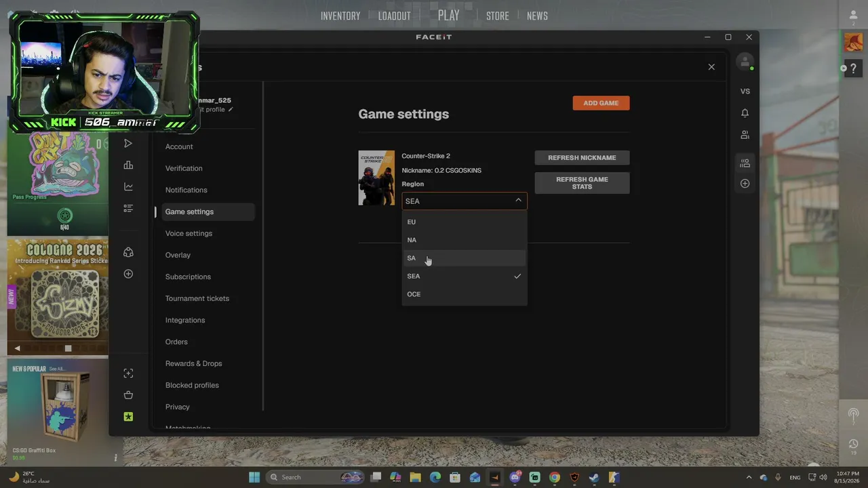Select SA in the Region dropdown
The image size is (868, 488).
(465, 258)
